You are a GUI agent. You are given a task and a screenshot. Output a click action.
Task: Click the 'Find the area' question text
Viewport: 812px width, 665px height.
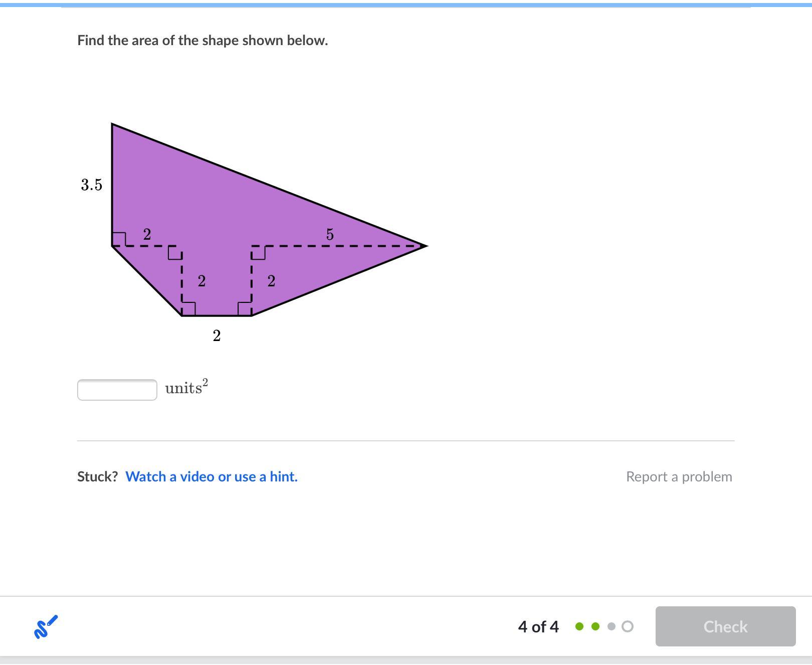click(x=202, y=41)
